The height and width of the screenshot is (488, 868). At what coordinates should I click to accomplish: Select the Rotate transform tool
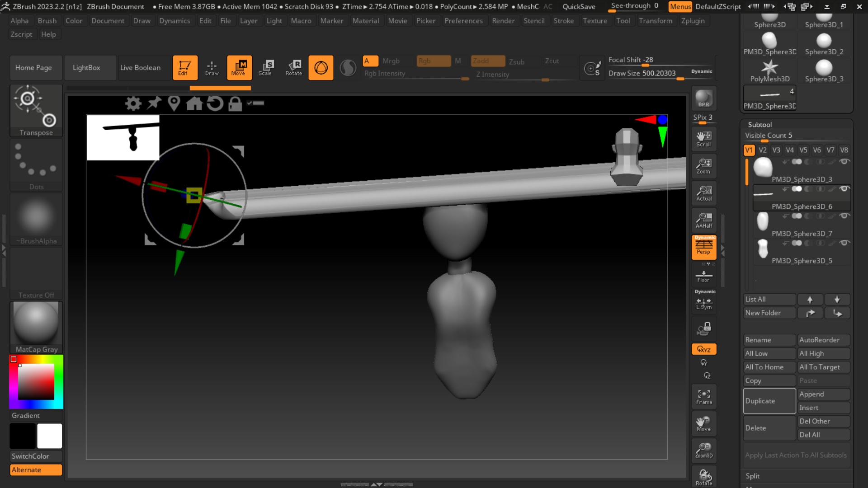(293, 67)
